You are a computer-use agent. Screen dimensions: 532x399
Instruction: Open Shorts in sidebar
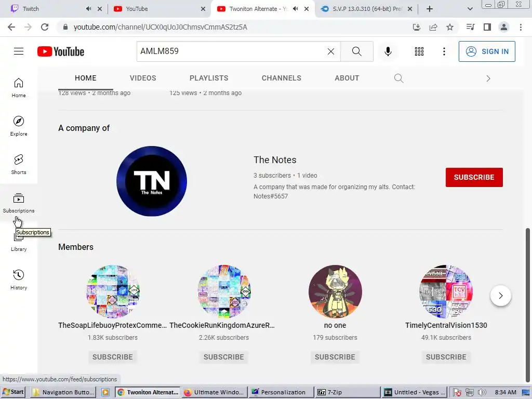19,164
